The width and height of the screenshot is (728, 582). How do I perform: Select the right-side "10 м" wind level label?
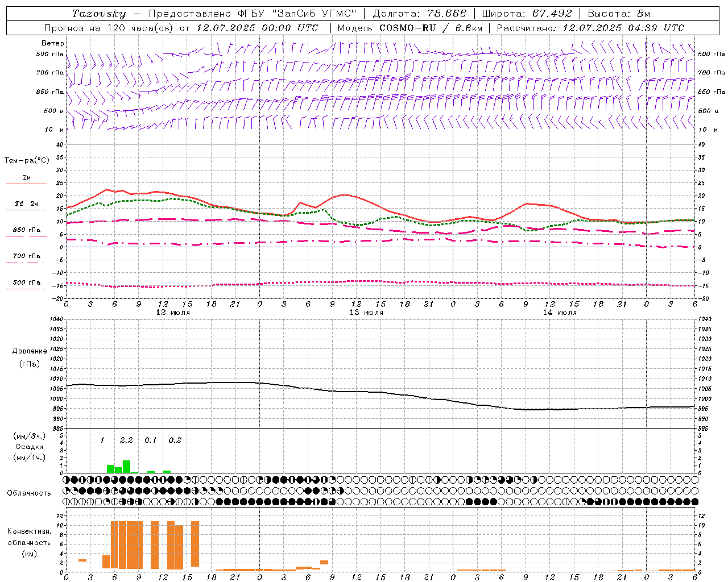tap(707, 130)
